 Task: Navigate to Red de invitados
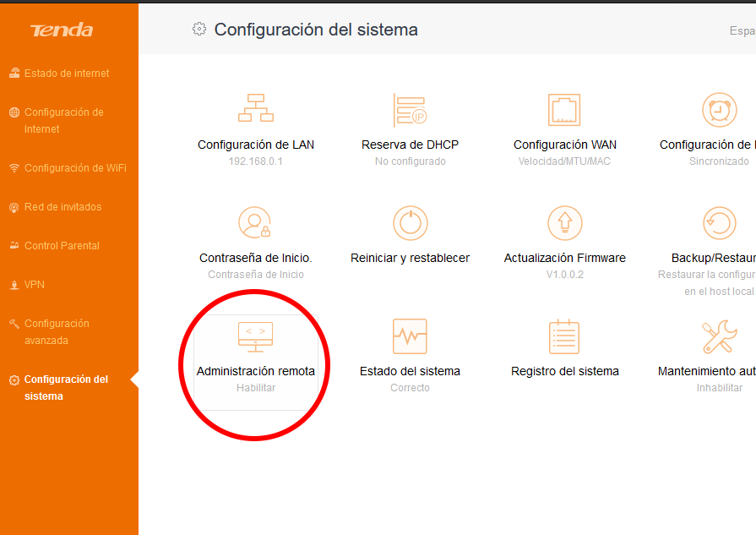click(x=63, y=207)
